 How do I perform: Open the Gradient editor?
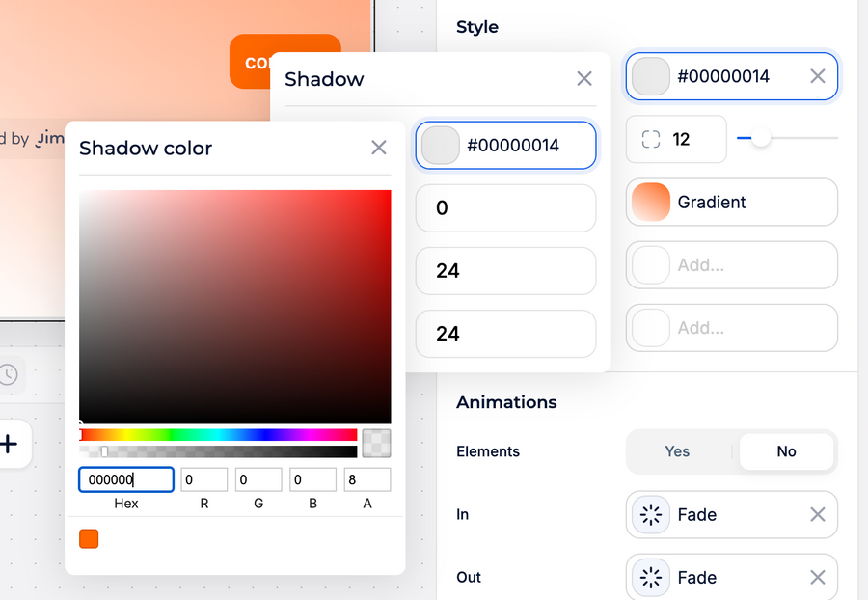click(x=730, y=203)
